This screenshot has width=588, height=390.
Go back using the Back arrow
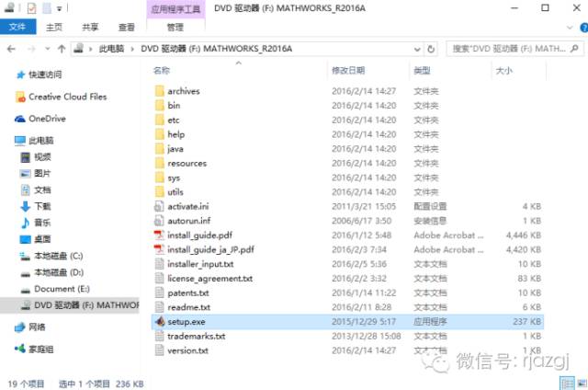point(10,47)
